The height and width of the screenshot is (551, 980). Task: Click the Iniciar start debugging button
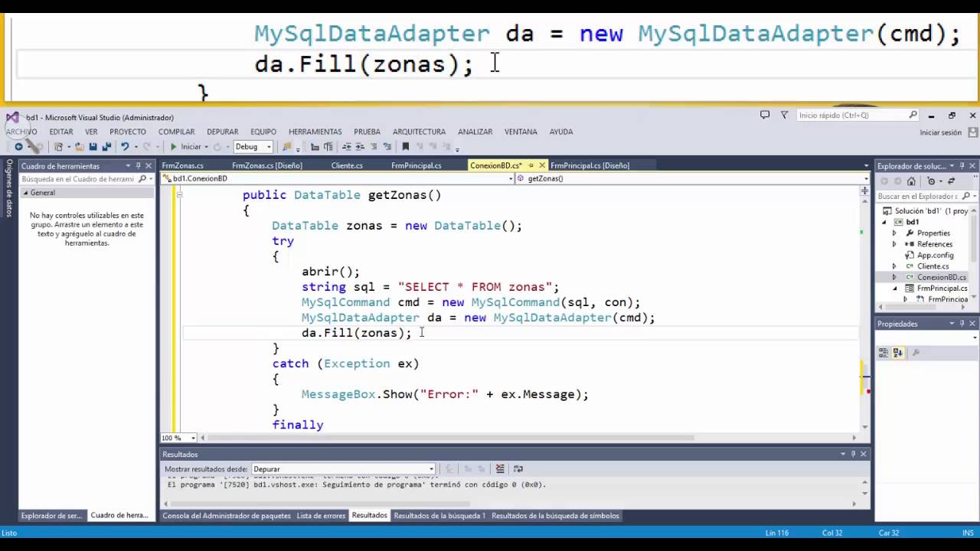pyautogui.click(x=186, y=146)
